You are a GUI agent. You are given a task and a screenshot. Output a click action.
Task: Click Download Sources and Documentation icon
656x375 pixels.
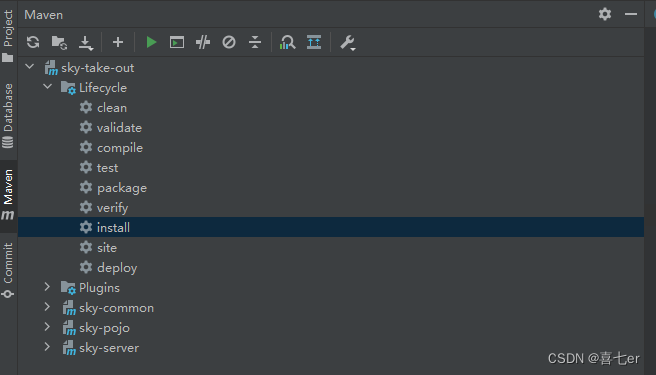[86, 43]
